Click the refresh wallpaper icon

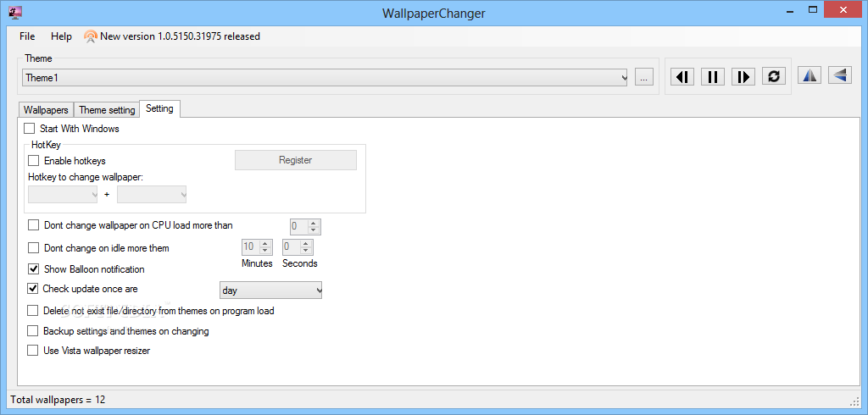(x=774, y=76)
